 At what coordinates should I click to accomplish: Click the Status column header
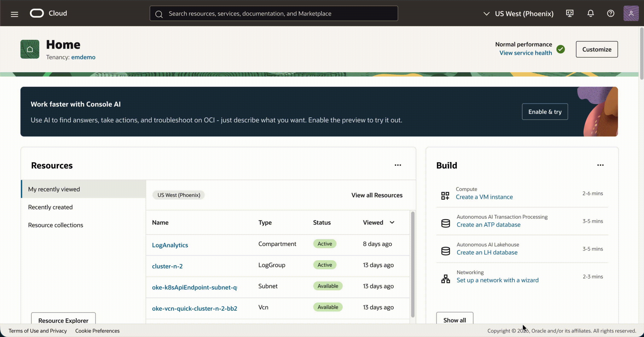322,222
